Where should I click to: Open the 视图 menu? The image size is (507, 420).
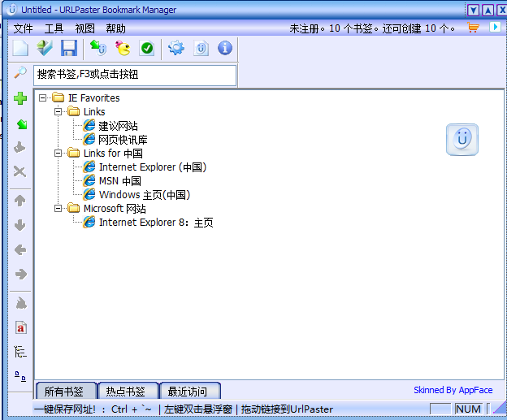click(x=84, y=28)
